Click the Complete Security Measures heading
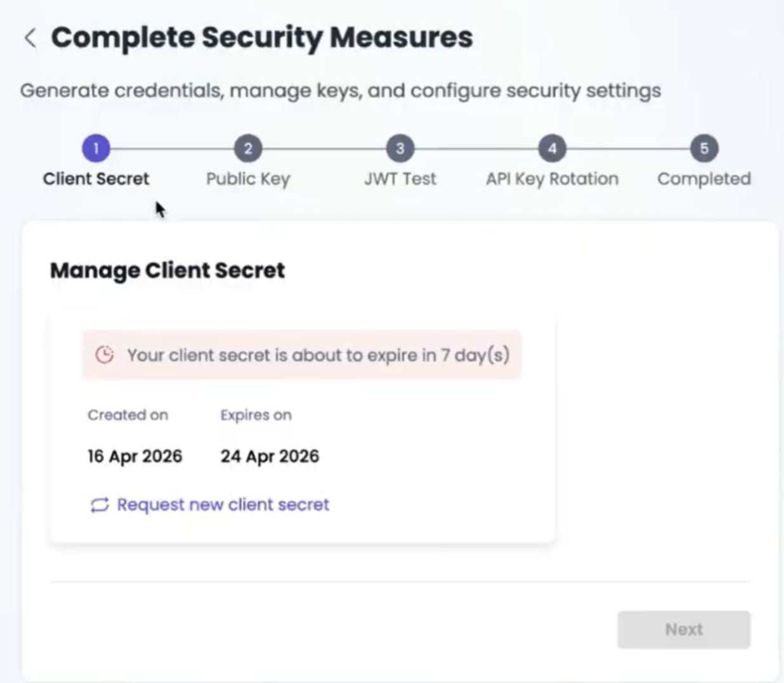This screenshot has height=683, width=784. click(x=262, y=38)
